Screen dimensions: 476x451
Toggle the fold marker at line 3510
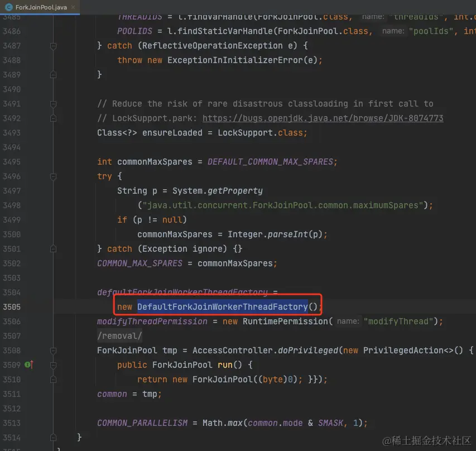pyautogui.click(x=53, y=380)
